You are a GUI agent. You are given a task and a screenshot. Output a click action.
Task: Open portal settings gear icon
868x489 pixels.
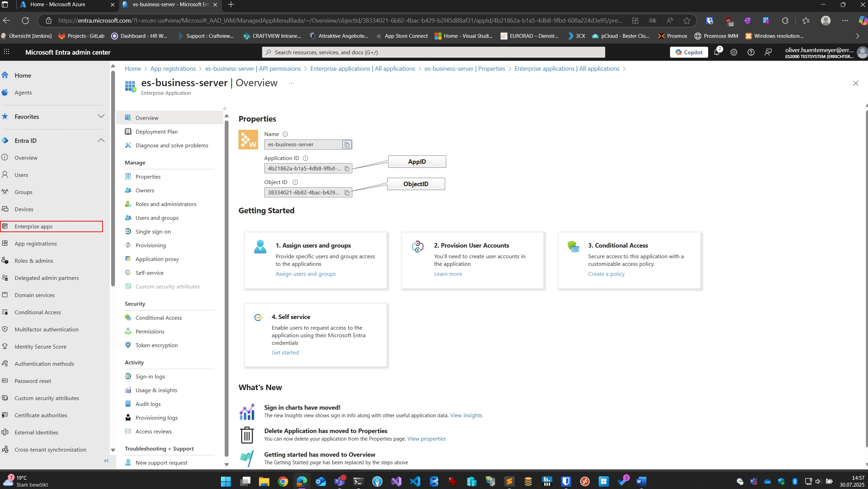pos(734,52)
